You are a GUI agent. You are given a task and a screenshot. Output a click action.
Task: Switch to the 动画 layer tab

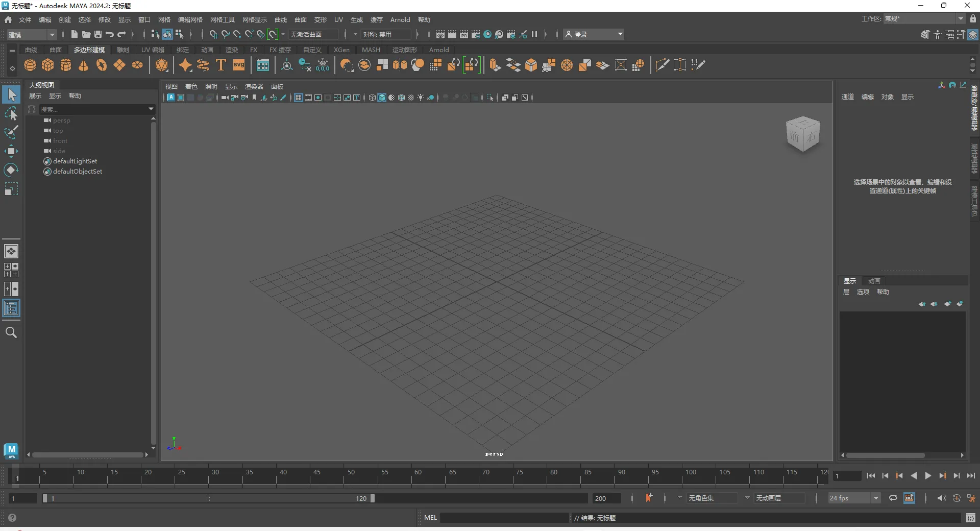[874, 281]
